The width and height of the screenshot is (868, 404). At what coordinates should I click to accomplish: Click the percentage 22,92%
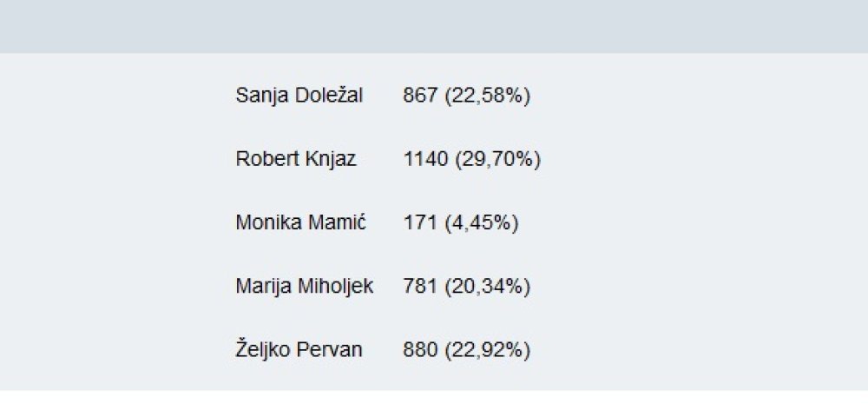coord(487,351)
